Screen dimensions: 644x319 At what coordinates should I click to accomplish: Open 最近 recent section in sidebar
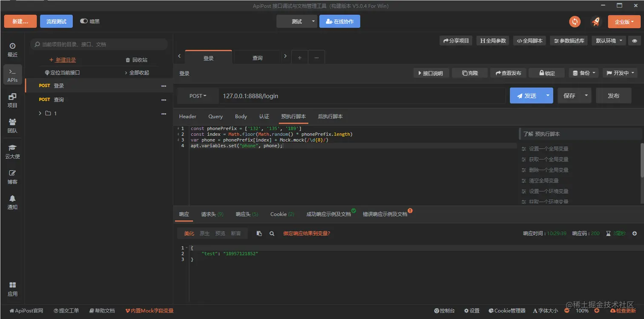(12, 50)
